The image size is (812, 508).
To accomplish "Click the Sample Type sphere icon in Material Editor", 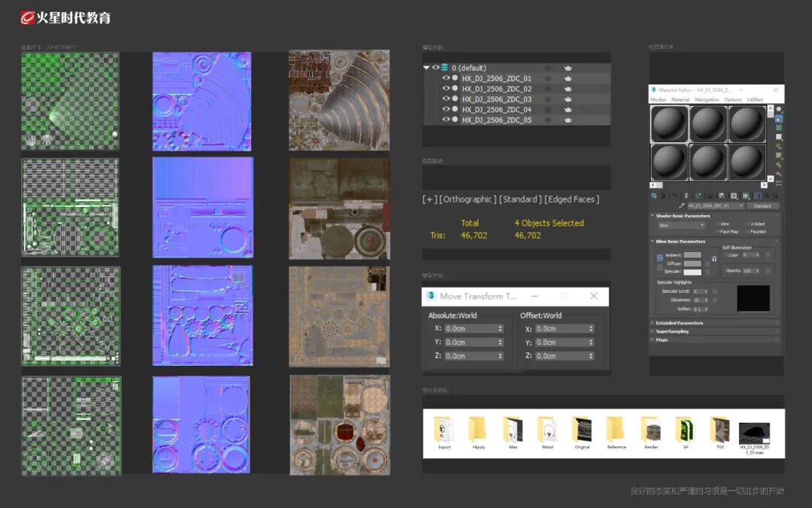I will (778, 109).
